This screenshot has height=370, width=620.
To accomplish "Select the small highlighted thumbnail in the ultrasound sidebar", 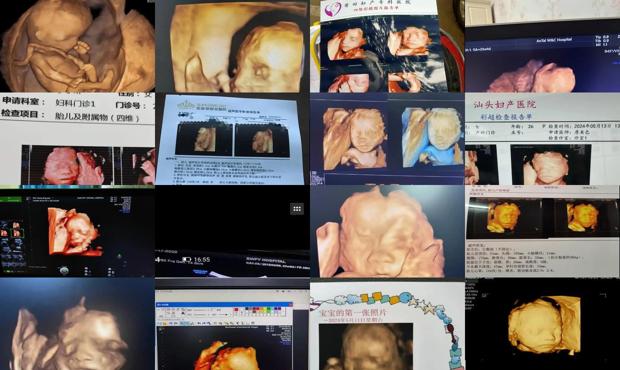I will (x=18, y=233).
